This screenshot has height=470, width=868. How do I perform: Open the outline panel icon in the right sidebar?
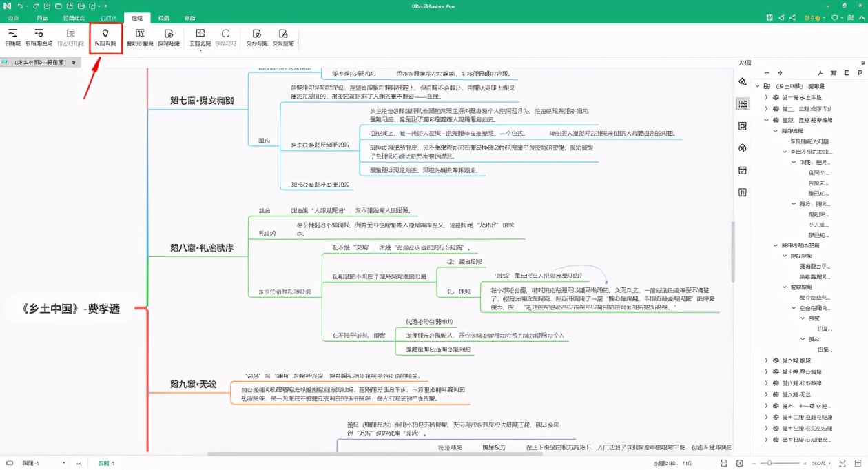(743, 103)
